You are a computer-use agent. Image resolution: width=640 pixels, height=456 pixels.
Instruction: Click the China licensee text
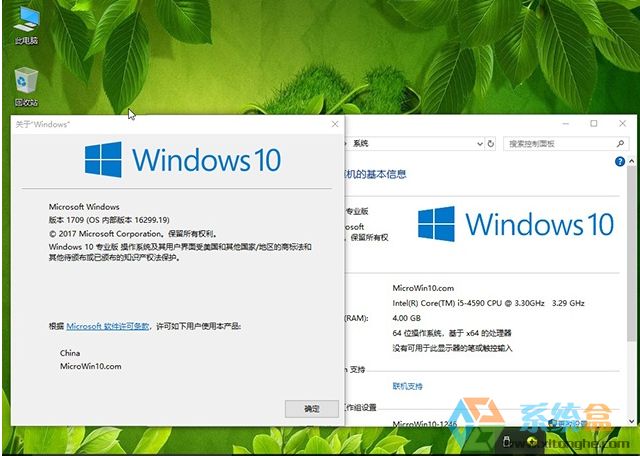(70, 353)
